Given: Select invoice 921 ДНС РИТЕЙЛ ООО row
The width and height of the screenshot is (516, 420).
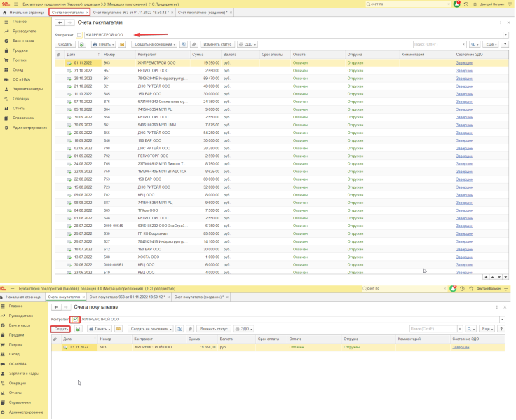Looking at the screenshot, I should pos(282,86).
